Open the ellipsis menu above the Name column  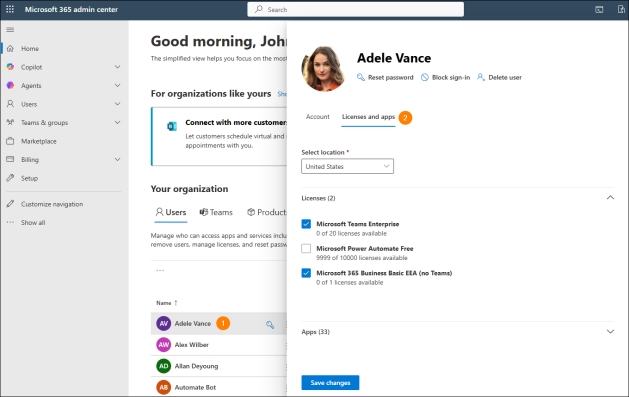click(x=160, y=270)
